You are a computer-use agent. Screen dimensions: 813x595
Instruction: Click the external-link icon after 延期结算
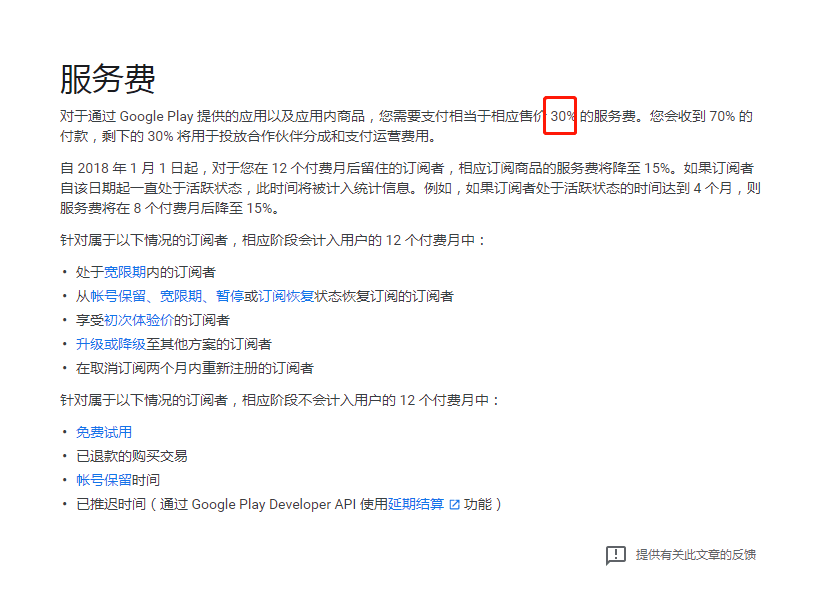454,504
